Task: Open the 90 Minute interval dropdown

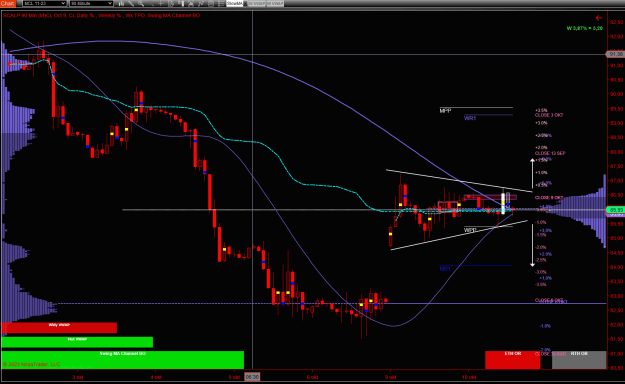Action: (91, 4)
